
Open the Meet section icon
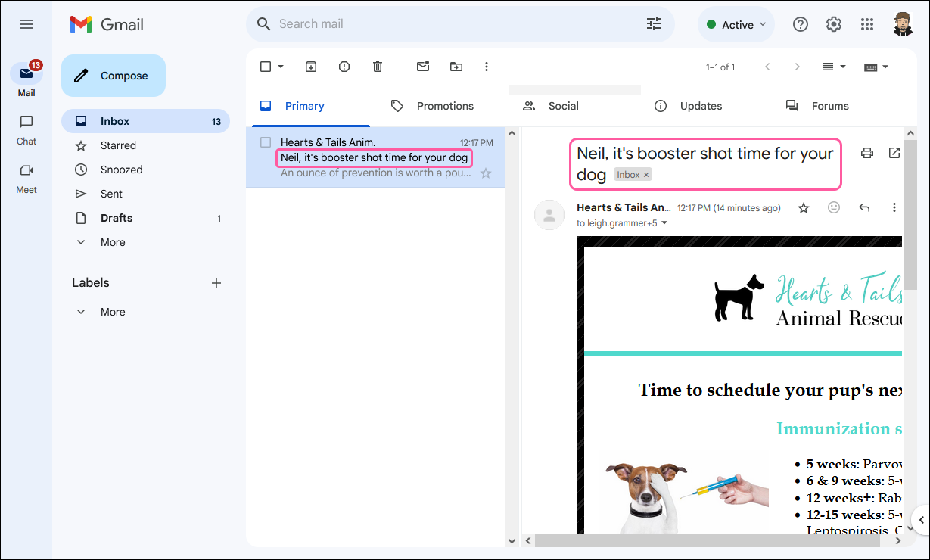(x=26, y=170)
